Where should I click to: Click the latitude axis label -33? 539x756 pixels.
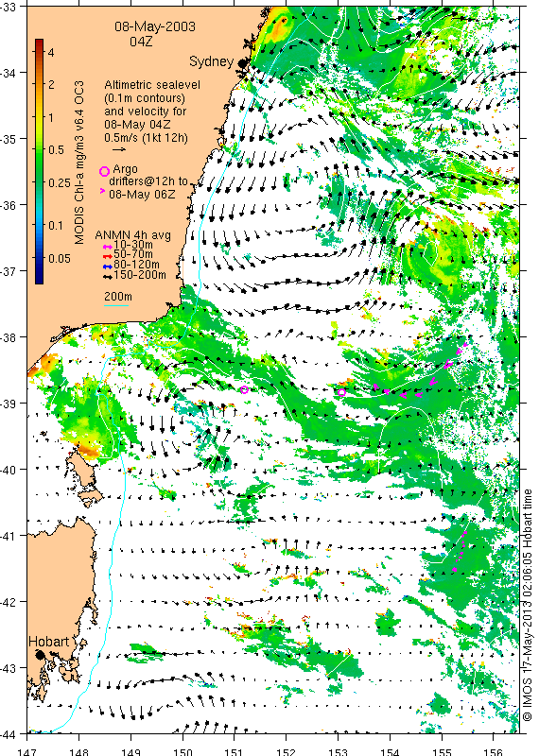click(x=8, y=7)
